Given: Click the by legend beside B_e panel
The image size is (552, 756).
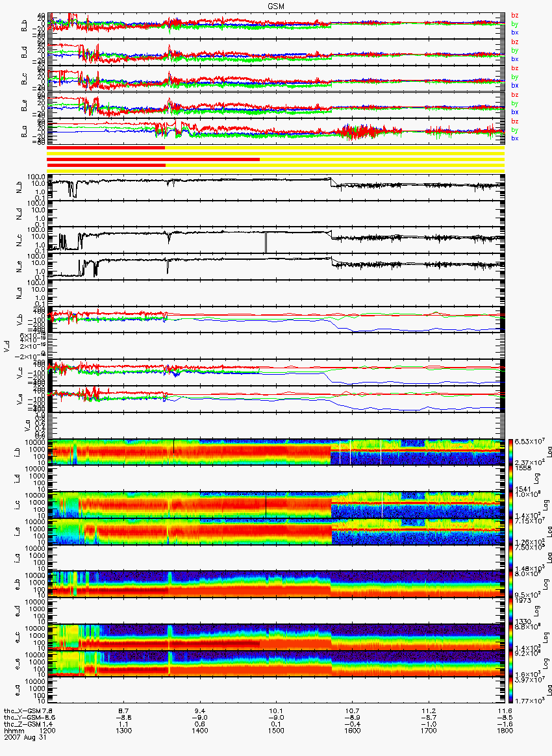Looking at the screenshot, I should click(515, 103).
